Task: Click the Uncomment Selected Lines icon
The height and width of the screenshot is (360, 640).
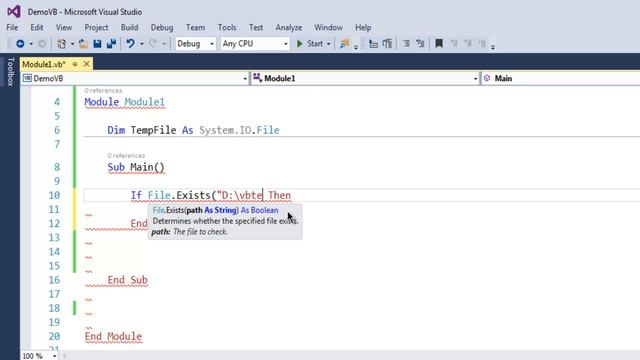Action: [420, 43]
